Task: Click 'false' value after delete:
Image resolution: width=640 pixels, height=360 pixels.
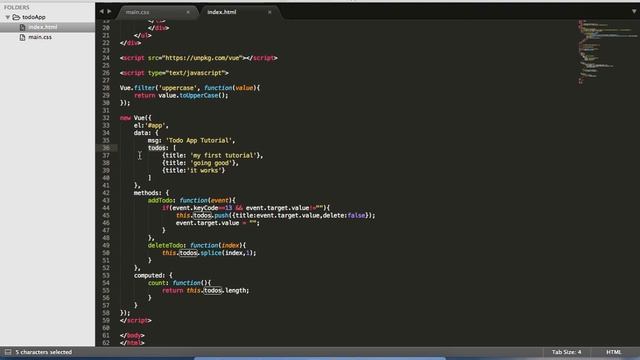Action: (356, 216)
